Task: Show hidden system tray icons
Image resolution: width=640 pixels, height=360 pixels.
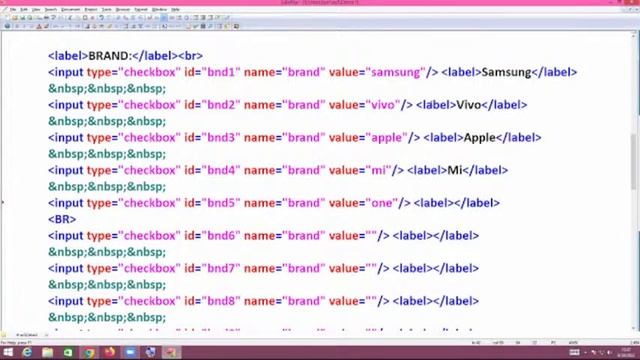Action: tap(586, 352)
